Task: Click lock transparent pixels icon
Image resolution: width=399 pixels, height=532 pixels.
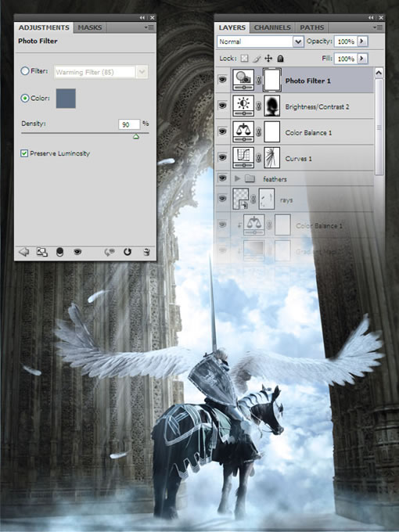Action: [x=244, y=59]
